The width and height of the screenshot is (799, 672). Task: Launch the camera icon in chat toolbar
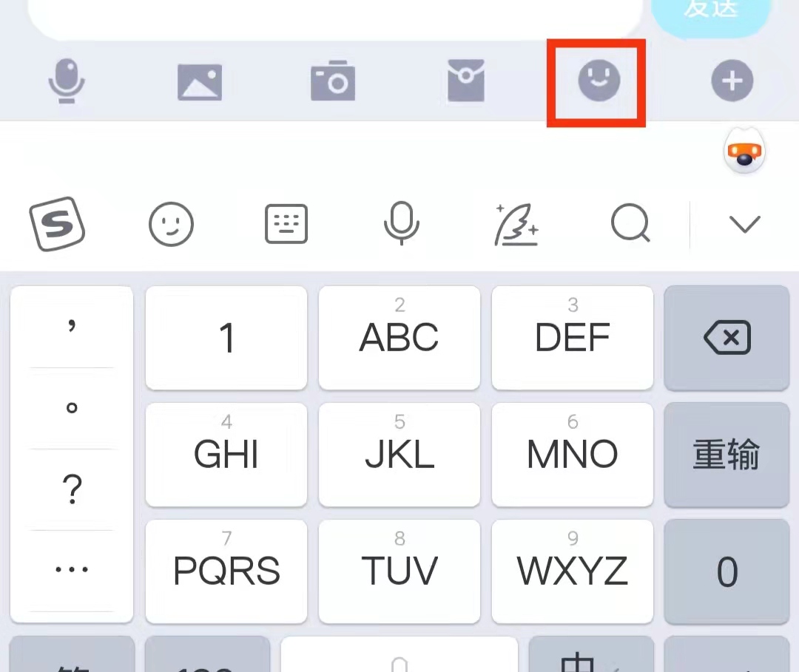[x=333, y=81]
